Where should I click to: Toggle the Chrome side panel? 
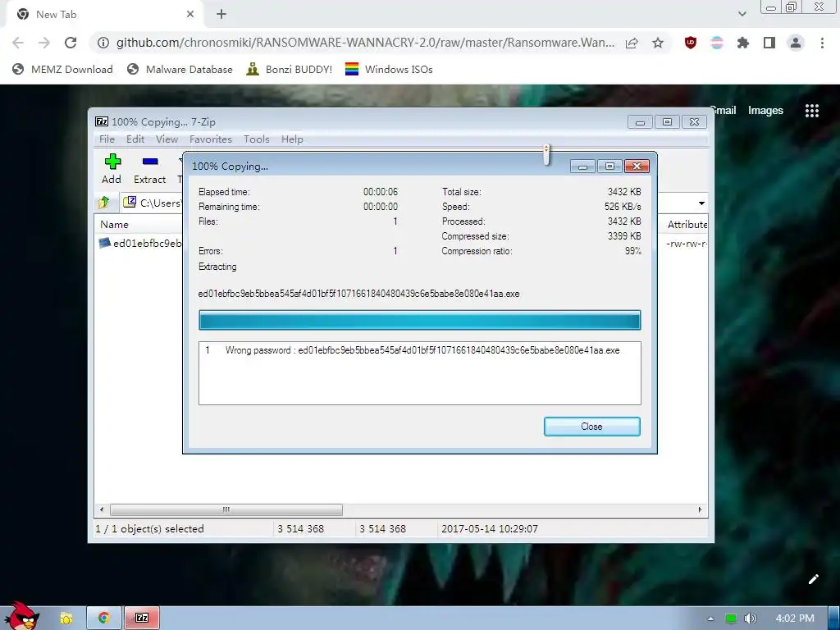(x=769, y=43)
